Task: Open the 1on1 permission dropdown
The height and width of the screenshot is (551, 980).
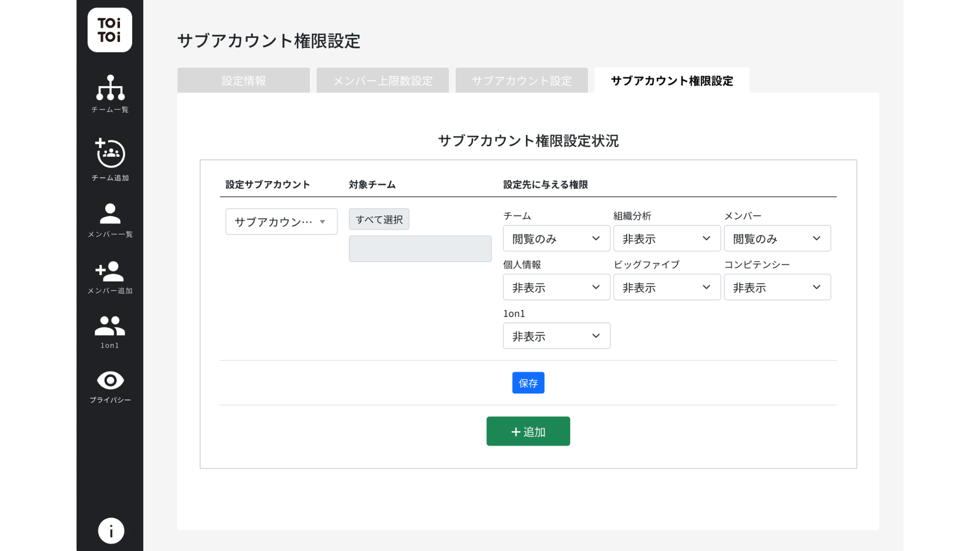Action: tap(556, 336)
